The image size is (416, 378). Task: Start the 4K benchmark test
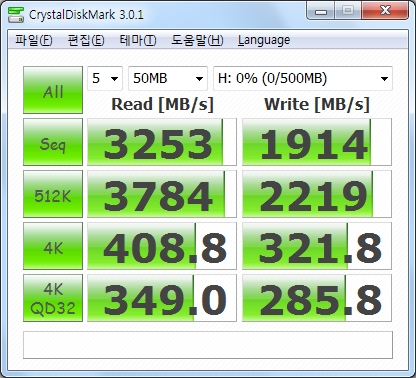pyautogui.click(x=53, y=246)
